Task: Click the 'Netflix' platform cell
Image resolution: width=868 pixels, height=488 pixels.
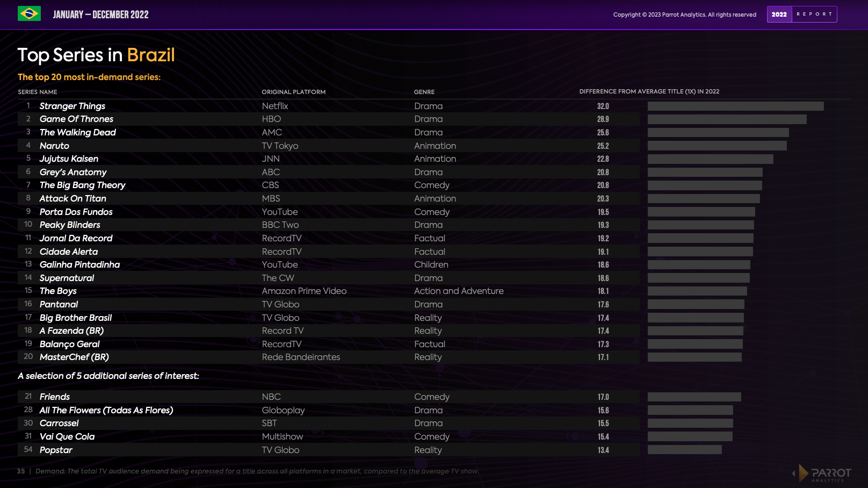Action: [x=275, y=106]
